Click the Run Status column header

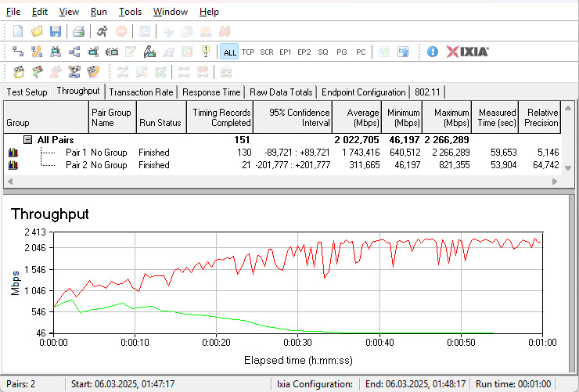(160, 123)
